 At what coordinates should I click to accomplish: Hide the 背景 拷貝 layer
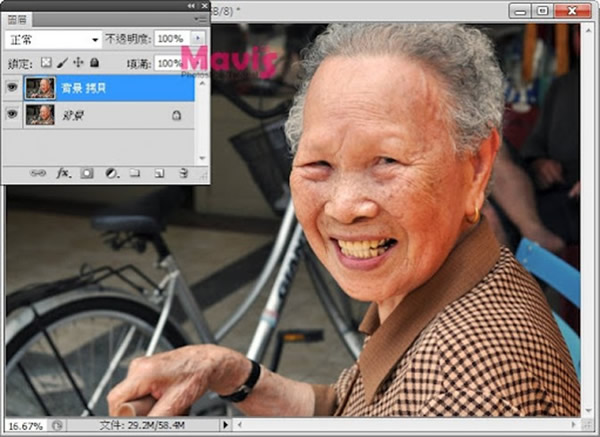pyautogui.click(x=13, y=88)
